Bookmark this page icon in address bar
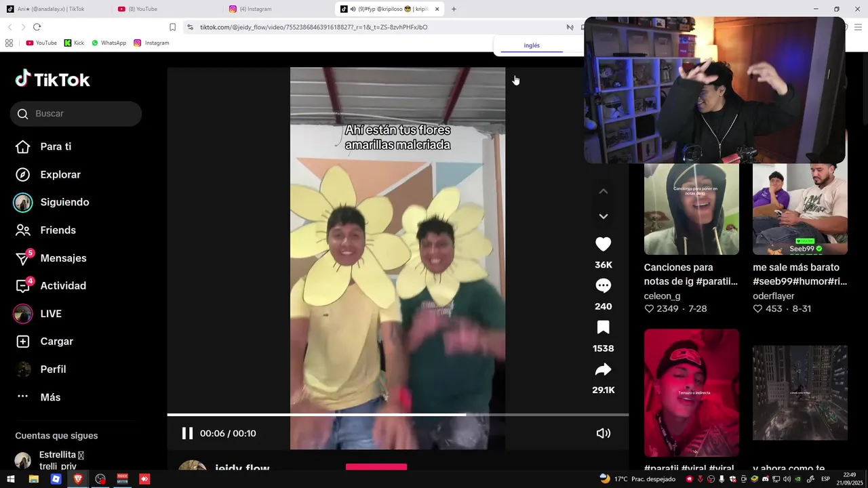Image resolution: width=868 pixels, height=488 pixels. point(172,27)
